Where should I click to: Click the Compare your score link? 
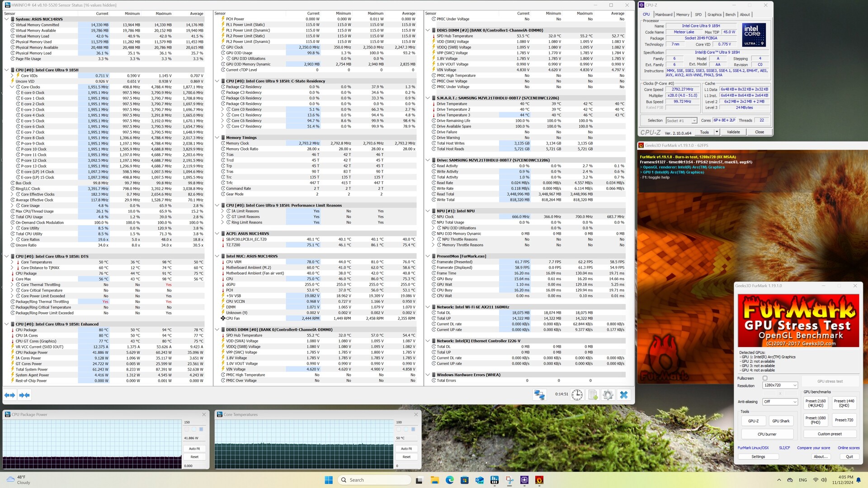point(813,448)
